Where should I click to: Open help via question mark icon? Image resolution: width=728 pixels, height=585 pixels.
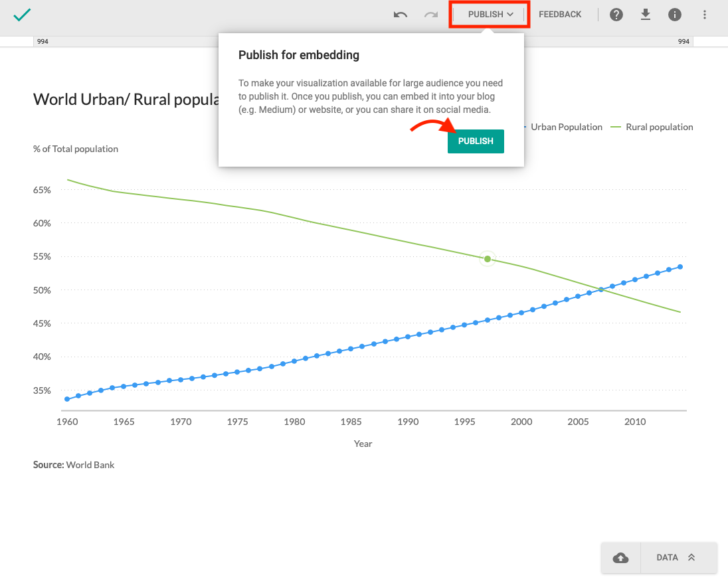click(x=616, y=15)
